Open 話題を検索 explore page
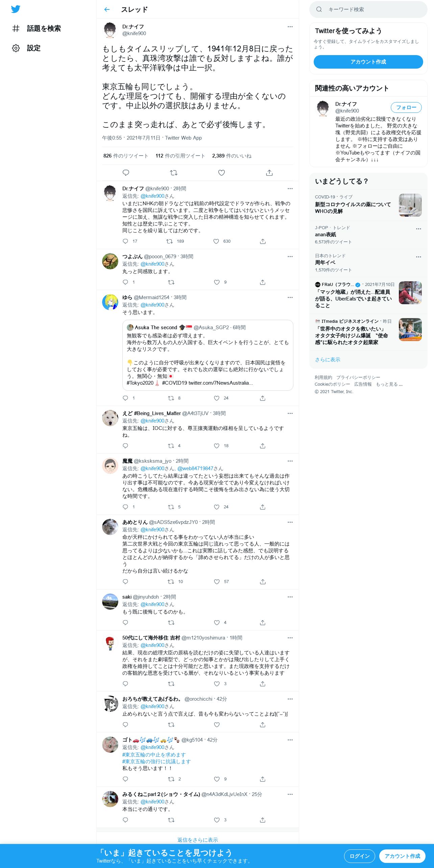 (x=37, y=28)
